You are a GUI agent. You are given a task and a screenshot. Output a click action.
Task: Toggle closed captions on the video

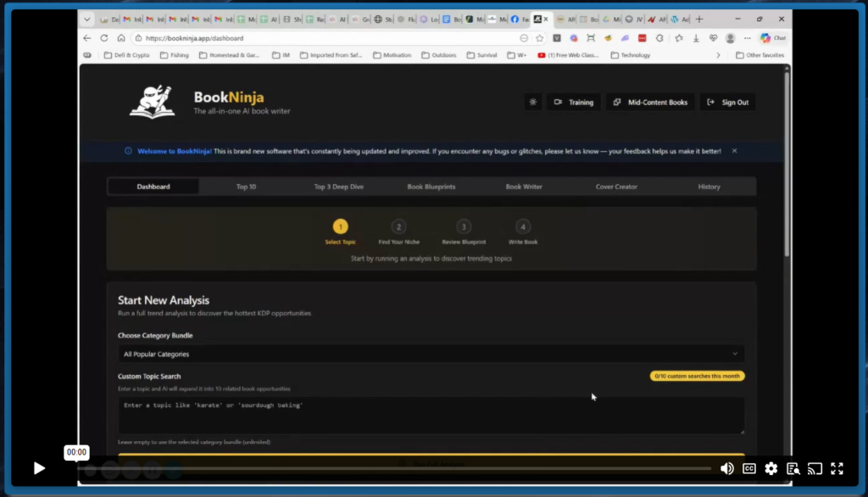click(749, 468)
